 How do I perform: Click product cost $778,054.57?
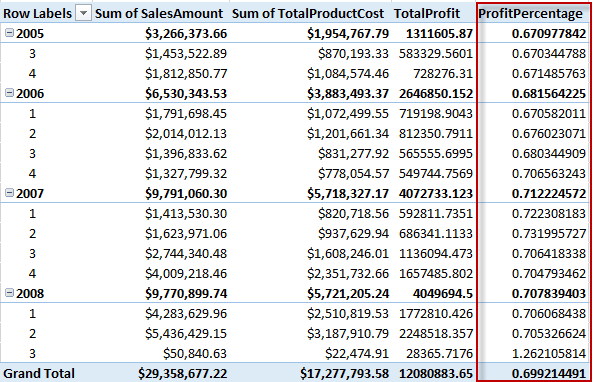click(x=353, y=174)
